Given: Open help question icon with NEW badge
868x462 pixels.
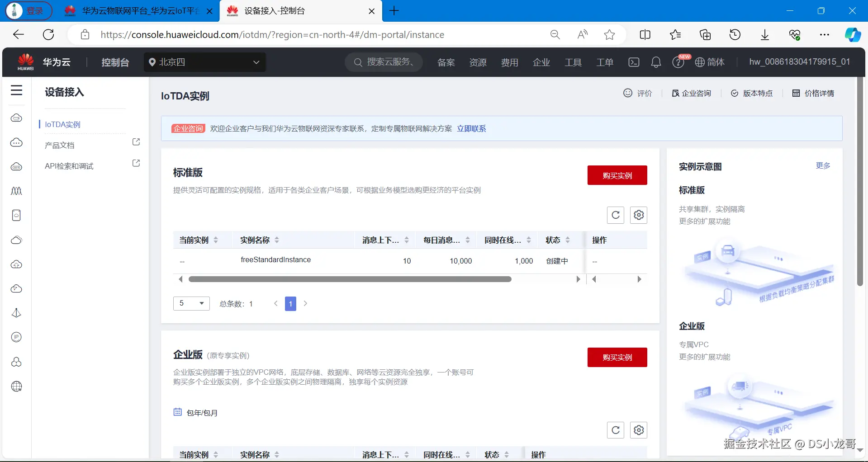Looking at the screenshot, I should point(678,62).
